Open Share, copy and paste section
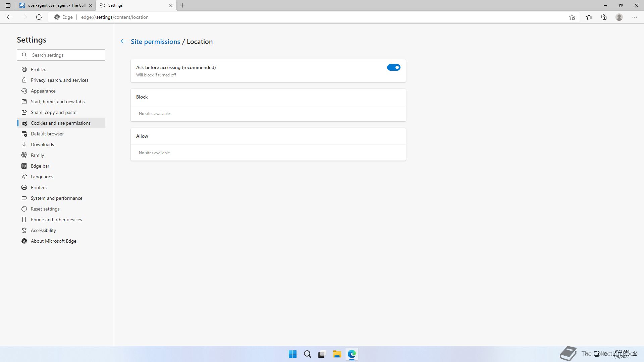The height and width of the screenshot is (362, 644). (61, 112)
